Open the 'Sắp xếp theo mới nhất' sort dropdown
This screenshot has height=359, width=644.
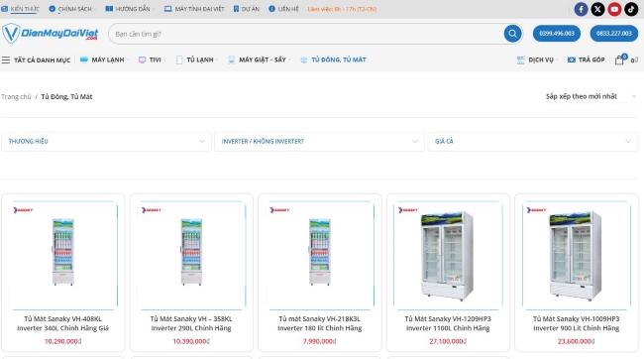click(x=590, y=96)
